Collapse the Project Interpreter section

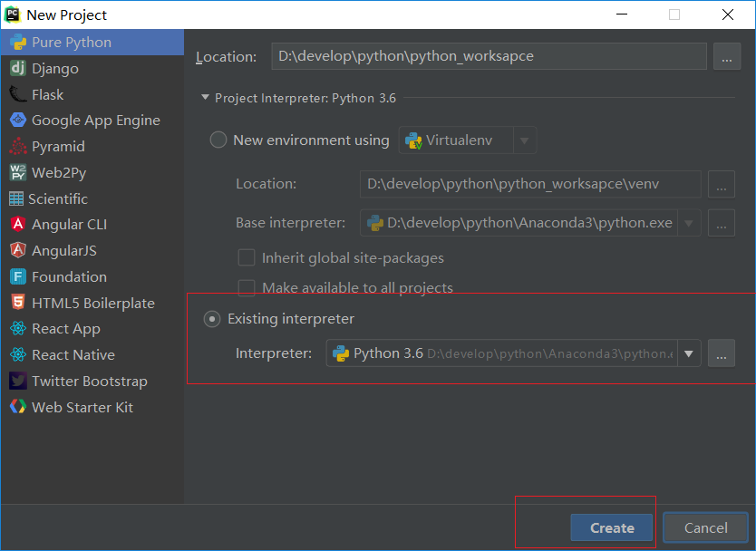pos(206,98)
